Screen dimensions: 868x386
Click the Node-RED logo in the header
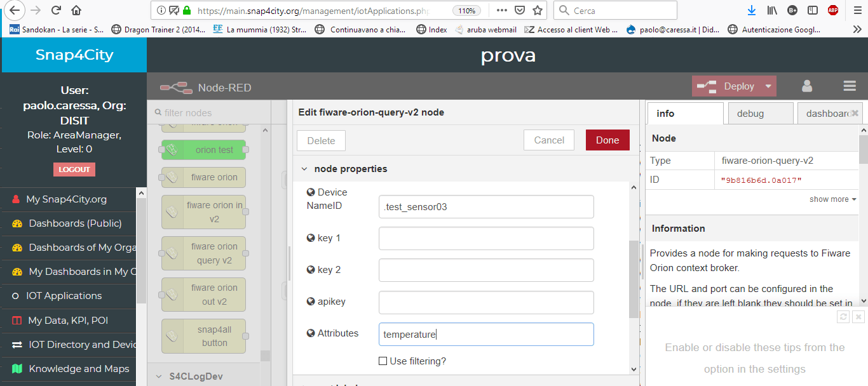pyautogui.click(x=176, y=88)
